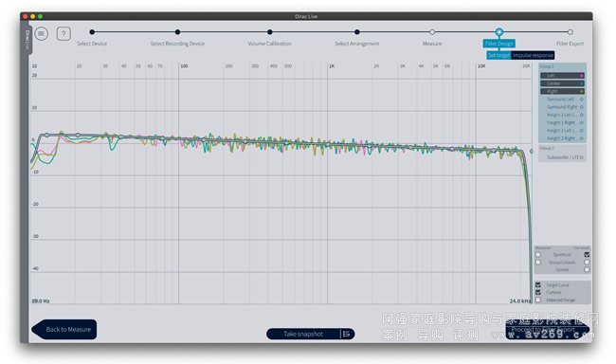Viewport: 616px width, 364px height.
Task: Select the Set target tab
Action: pyautogui.click(x=498, y=55)
